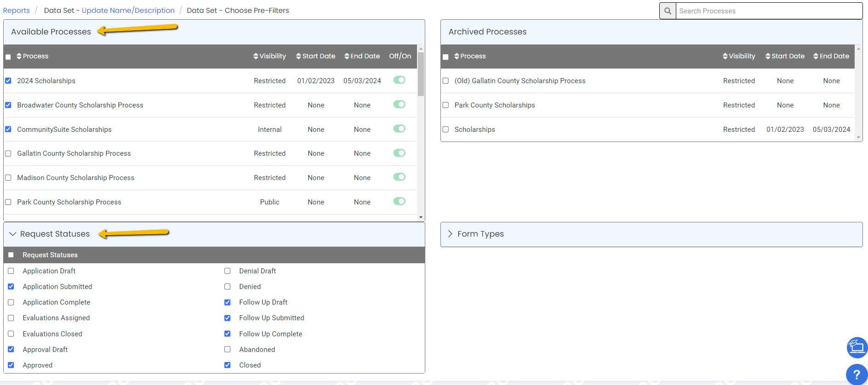Go to the Reports breadcrumb
Screen dimensions: 868x385
(x=17, y=11)
